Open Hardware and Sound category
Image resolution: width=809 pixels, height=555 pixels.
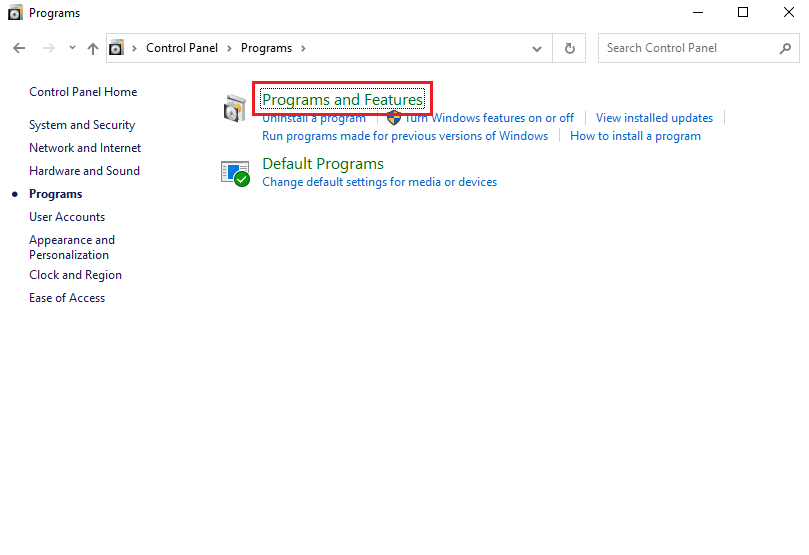(85, 171)
